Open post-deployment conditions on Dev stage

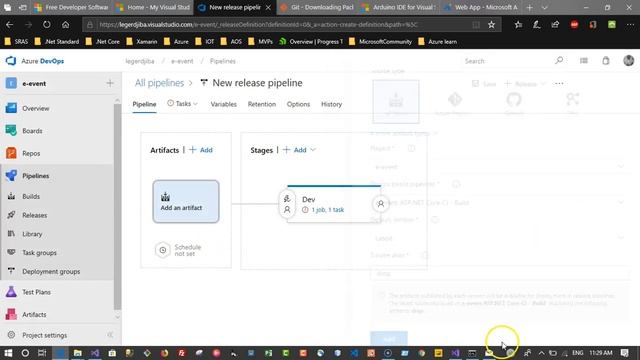coord(380,204)
